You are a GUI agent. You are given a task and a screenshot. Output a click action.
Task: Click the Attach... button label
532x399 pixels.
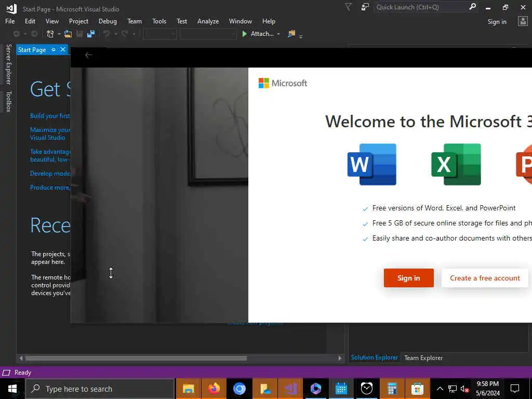262,34
